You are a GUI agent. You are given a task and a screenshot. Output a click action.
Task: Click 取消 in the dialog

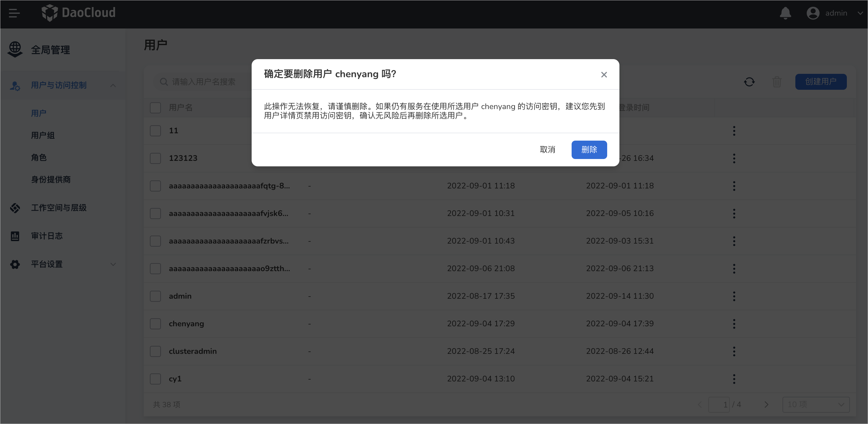click(x=547, y=150)
